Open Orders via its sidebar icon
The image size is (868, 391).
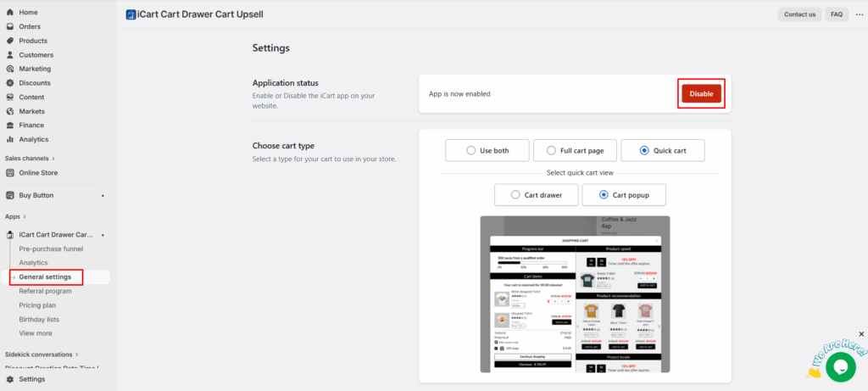click(10, 26)
